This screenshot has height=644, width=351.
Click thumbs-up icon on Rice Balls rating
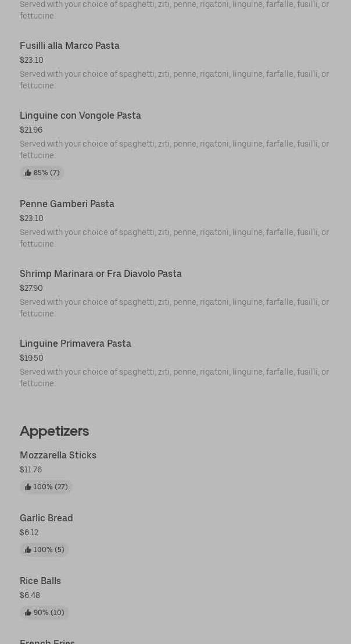coord(28,613)
